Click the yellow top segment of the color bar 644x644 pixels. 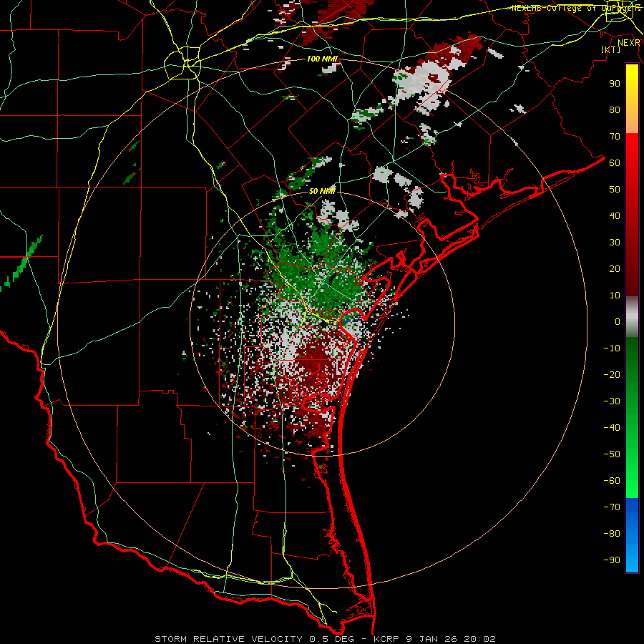pyautogui.click(x=632, y=99)
